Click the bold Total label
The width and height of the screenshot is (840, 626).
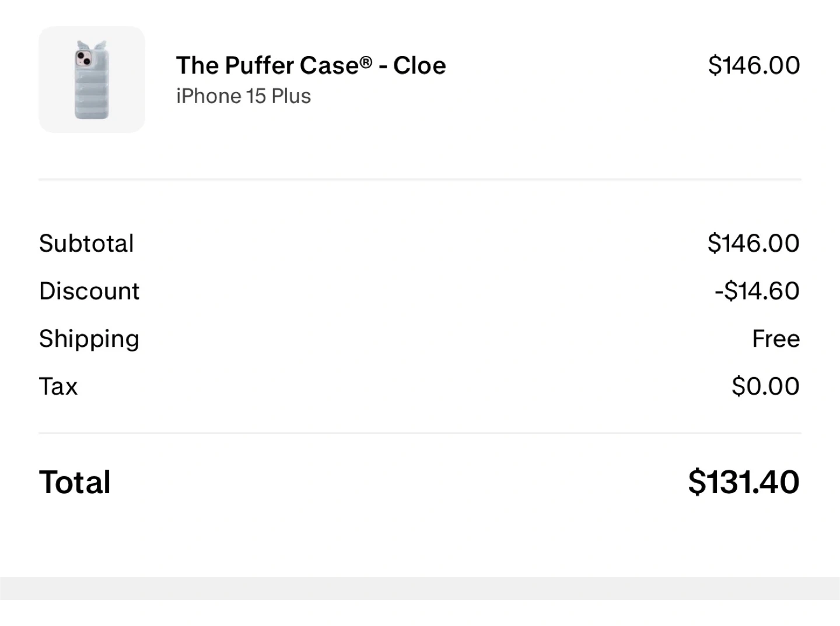(x=75, y=482)
